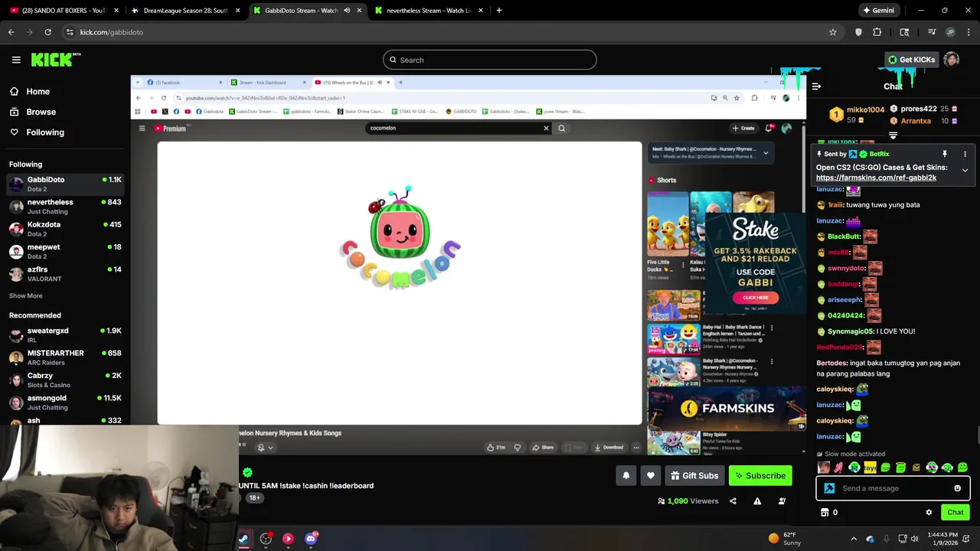The image size is (980, 551).
Task: Click Discord icon in Windows taskbar
Action: [x=310, y=539]
